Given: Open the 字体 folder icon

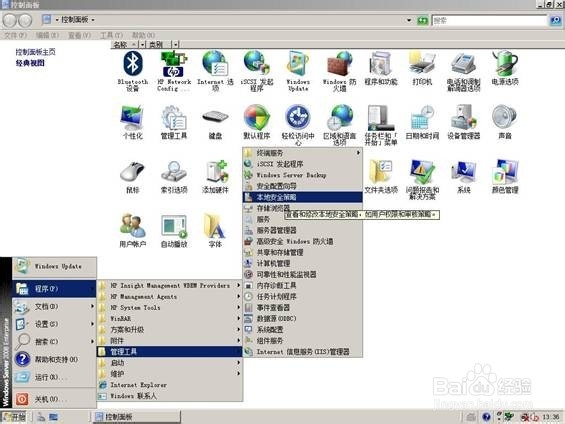Looking at the screenshot, I should click(215, 231).
